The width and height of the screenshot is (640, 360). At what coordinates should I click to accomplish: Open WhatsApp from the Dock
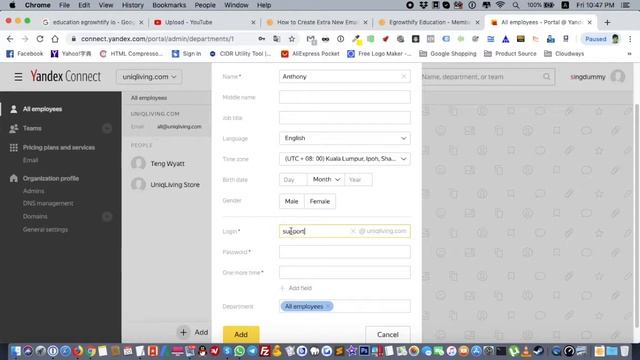(240, 351)
